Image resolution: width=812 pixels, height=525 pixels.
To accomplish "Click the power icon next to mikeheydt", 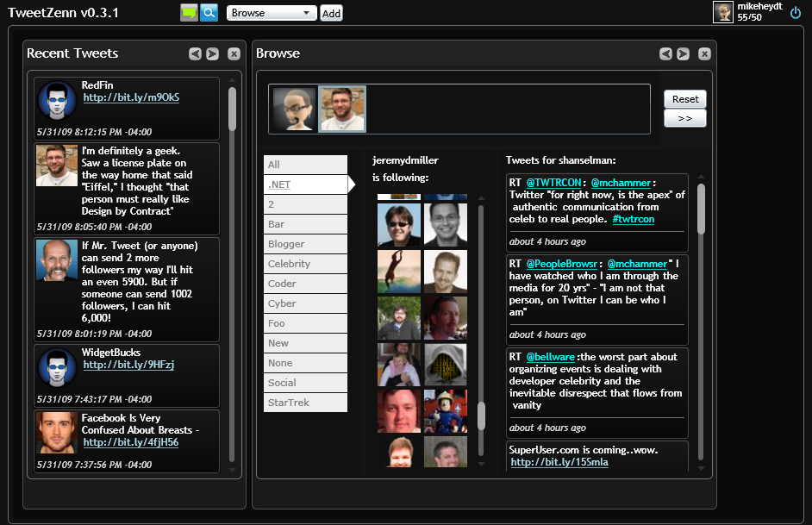I will pyautogui.click(x=796, y=13).
